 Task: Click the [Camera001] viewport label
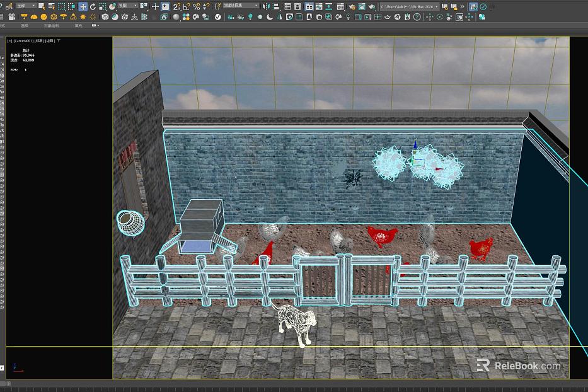click(23, 40)
